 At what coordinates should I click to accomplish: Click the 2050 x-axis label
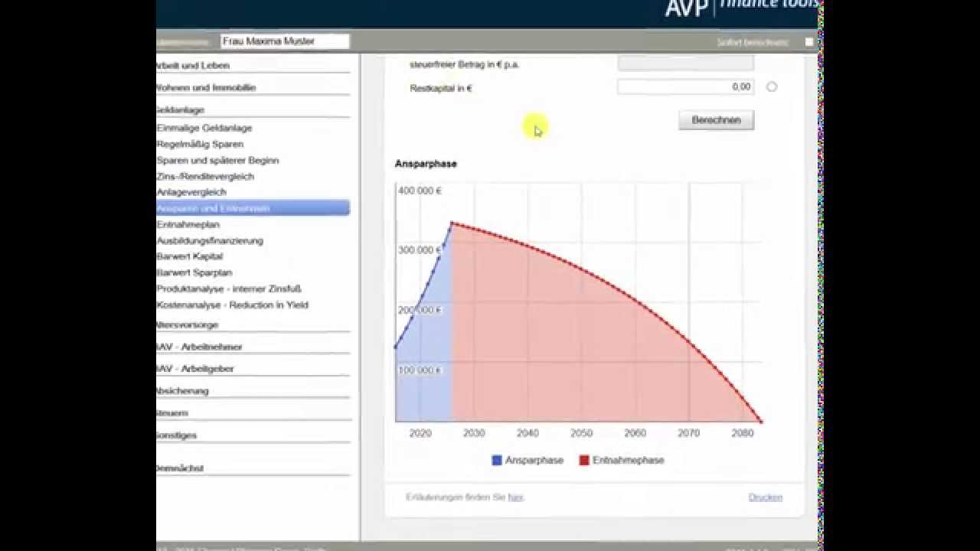pos(581,433)
